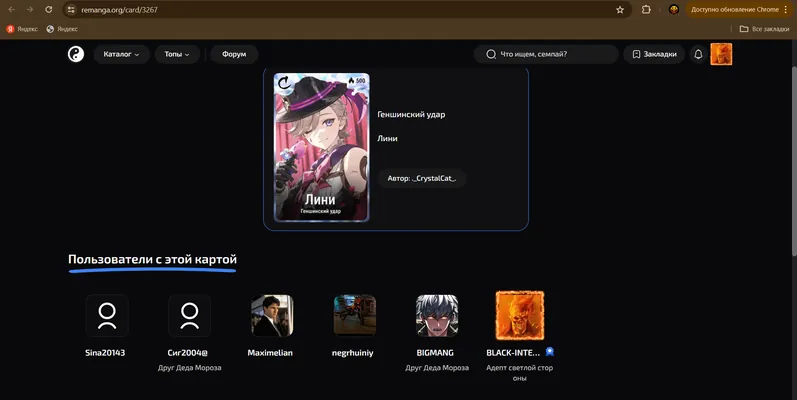Viewport: 797px width, 400px height.
Task: Flip the card using rotate icon
Action: 284,82
